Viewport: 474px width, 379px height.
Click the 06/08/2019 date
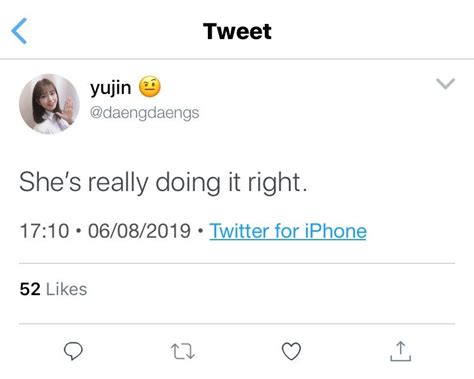(139, 231)
